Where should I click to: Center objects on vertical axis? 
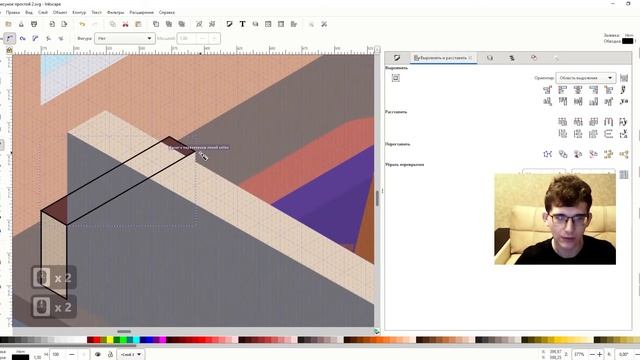[578, 89]
